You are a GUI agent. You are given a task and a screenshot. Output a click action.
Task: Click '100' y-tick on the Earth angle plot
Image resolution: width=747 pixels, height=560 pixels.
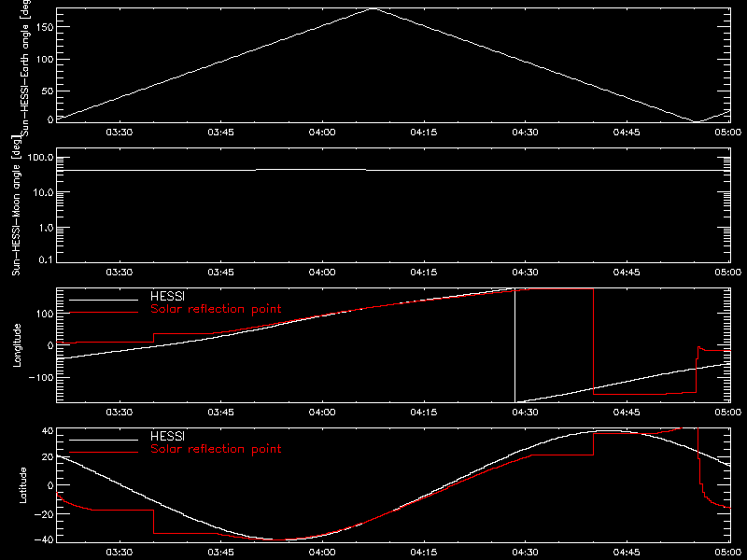pos(45,59)
